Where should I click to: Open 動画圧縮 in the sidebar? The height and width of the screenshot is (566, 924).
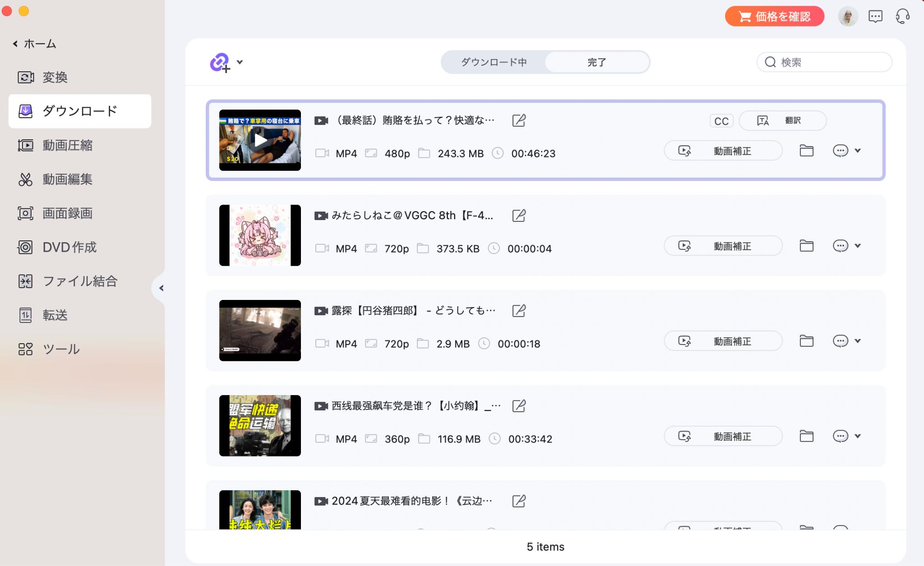tap(80, 145)
